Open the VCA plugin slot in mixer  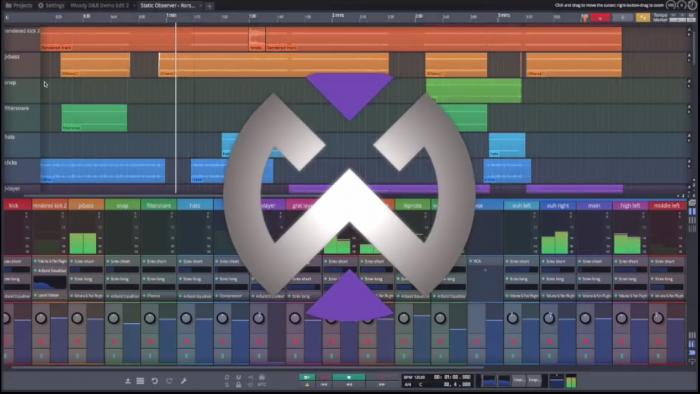click(486, 261)
